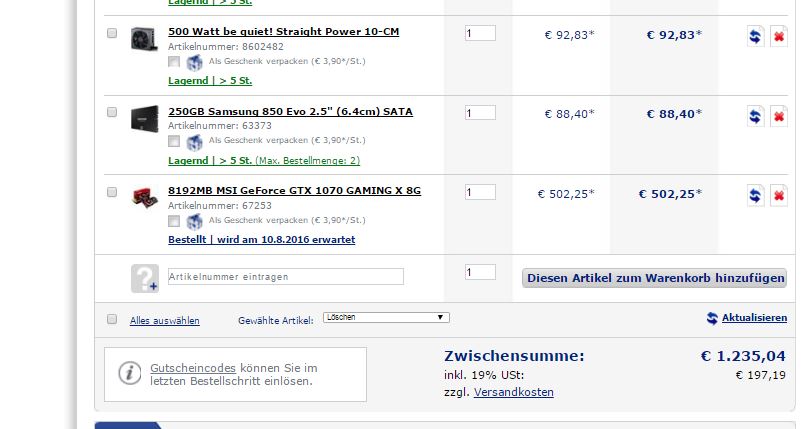Image resolution: width=804 pixels, height=429 pixels.
Task: Click Lagernd > 5 St. under be quiet!
Action: [210, 80]
